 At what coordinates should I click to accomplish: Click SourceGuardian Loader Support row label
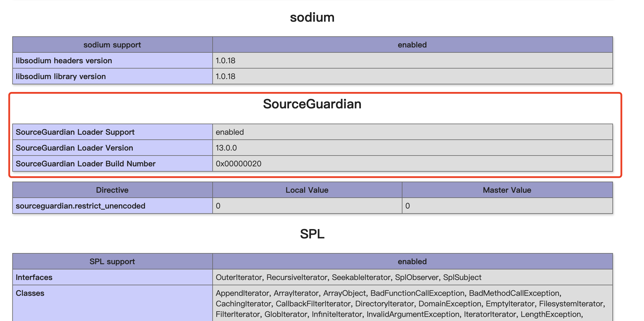75,132
